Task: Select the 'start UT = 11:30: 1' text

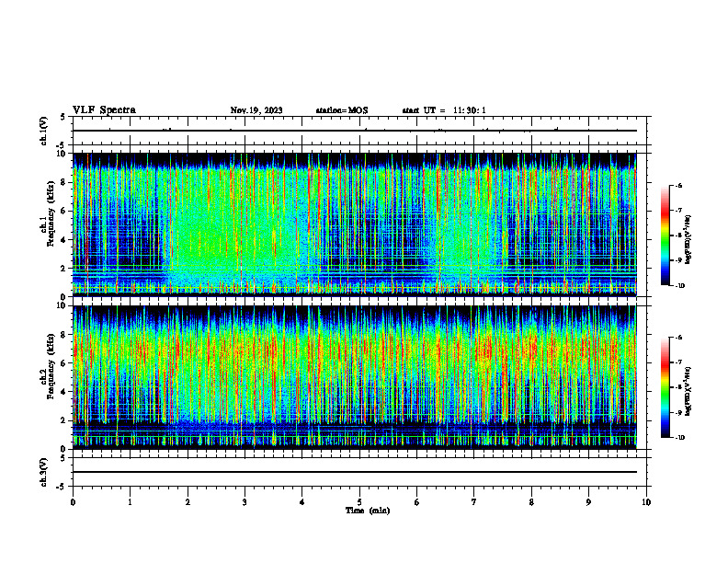Action: [444, 110]
